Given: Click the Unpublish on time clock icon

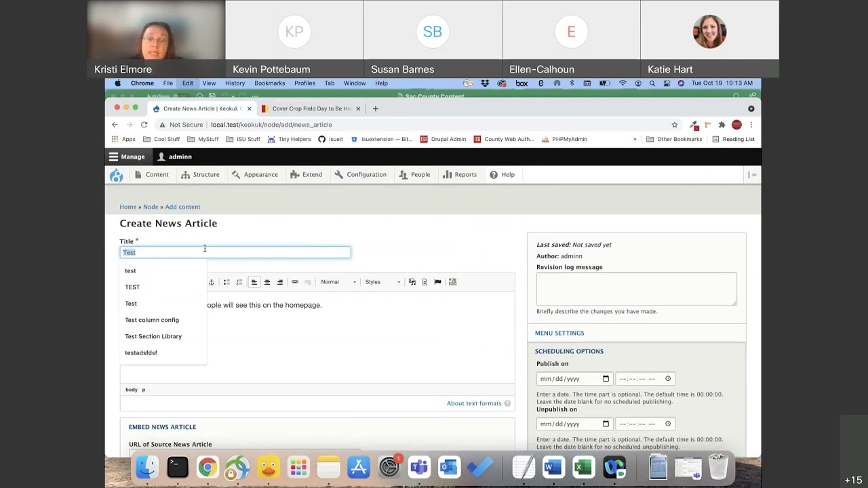Looking at the screenshot, I should pyautogui.click(x=668, y=424).
